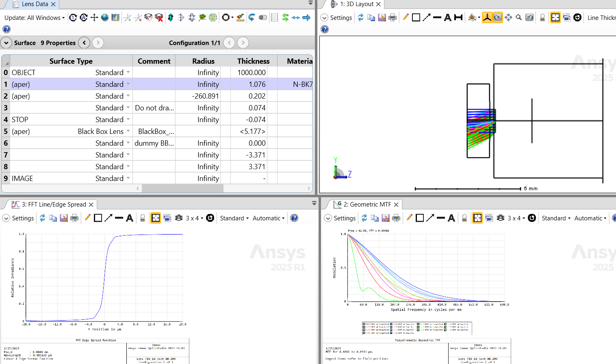Select the STOP surface row number 4
616x364 pixels.
click(6, 119)
